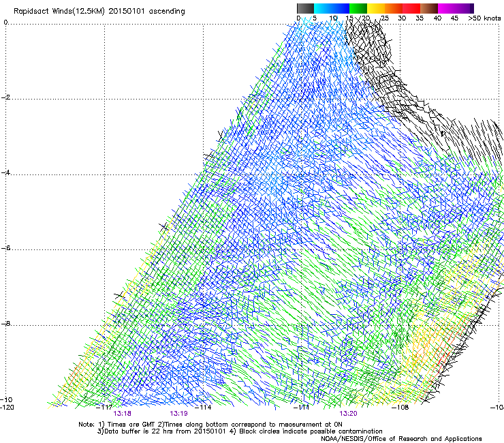
Task: Click the longitude label -117
Action: (104, 408)
